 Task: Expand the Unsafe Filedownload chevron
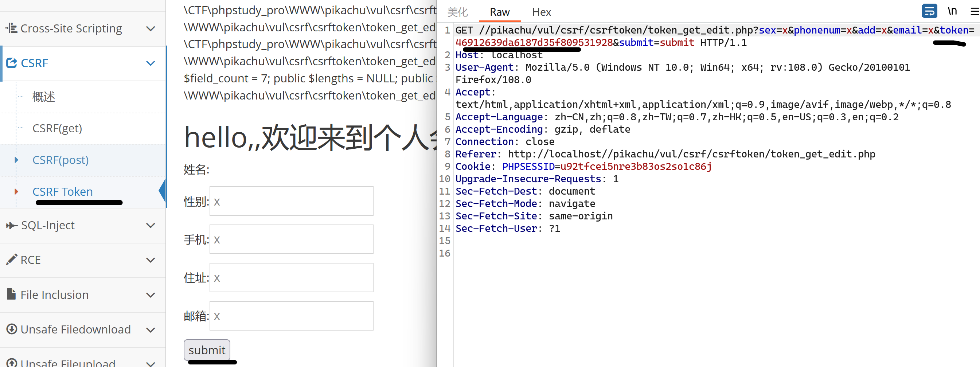pos(151,330)
